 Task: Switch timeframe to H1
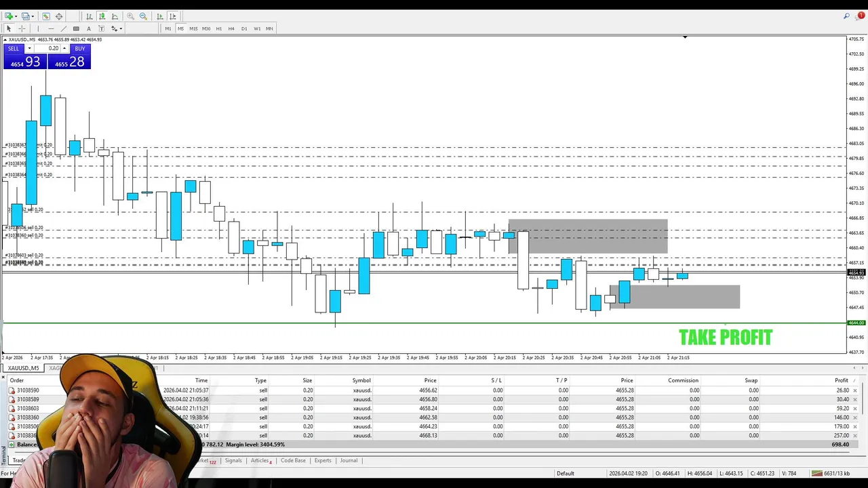(x=218, y=28)
